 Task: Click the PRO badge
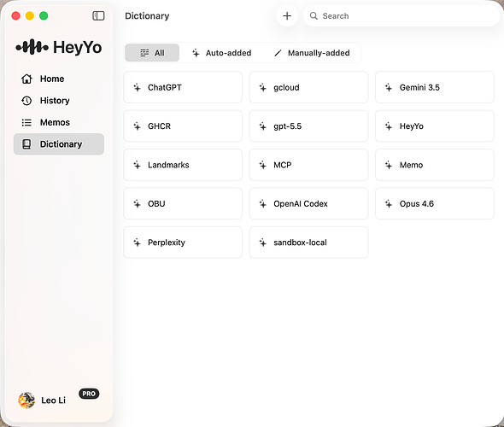coord(89,394)
